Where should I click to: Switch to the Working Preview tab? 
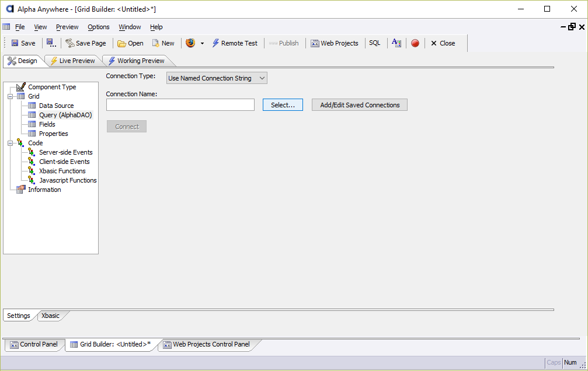coord(137,61)
